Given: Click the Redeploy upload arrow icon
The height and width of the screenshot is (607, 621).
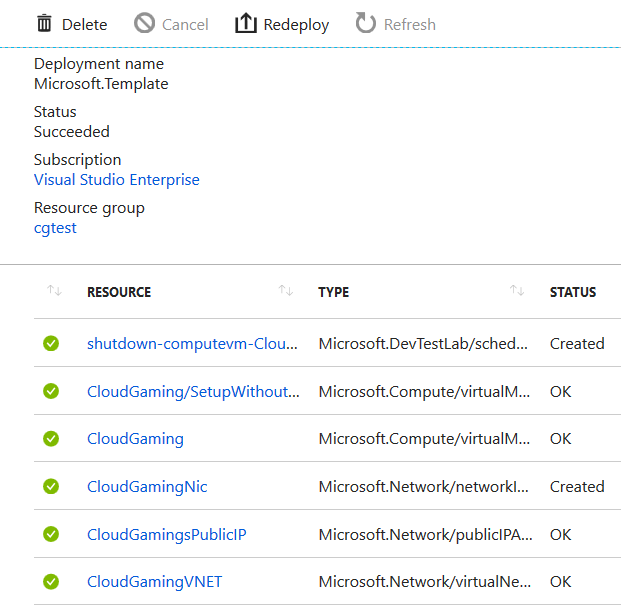Looking at the screenshot, I should [x=246, y=23].
